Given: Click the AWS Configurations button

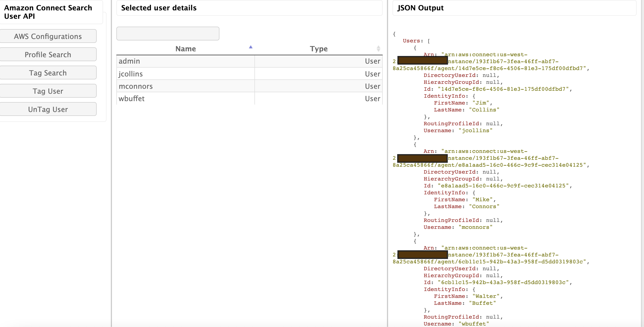Looking at the screenshot, I should (x=48, y=36).
